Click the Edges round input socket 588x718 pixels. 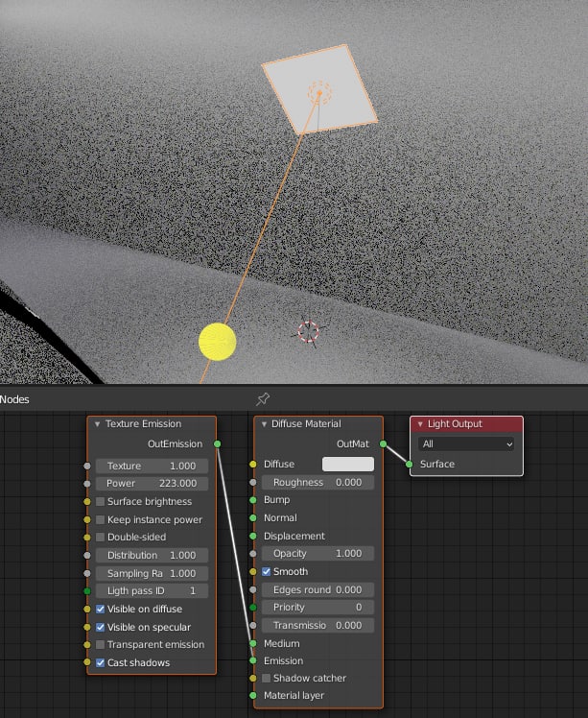coord(253,589)
